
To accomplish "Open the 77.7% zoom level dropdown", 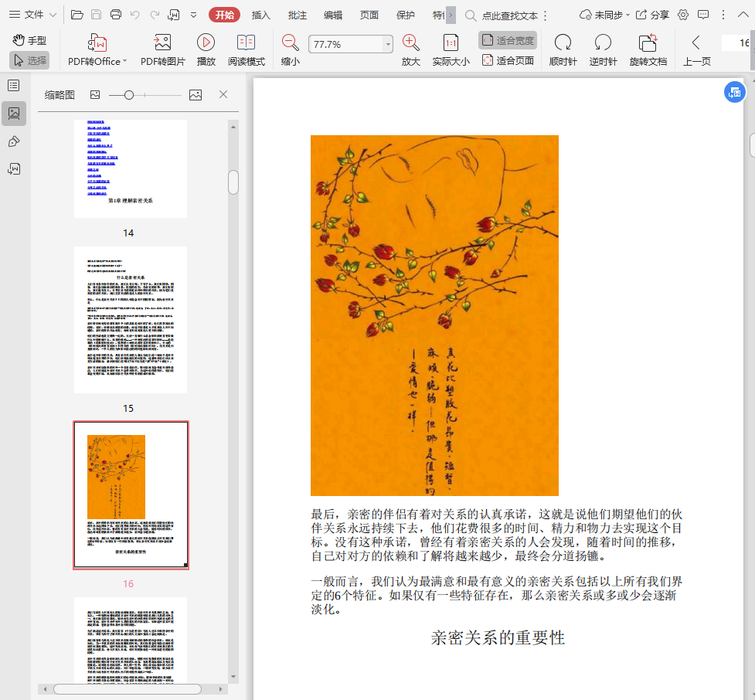I will point(388,45).
